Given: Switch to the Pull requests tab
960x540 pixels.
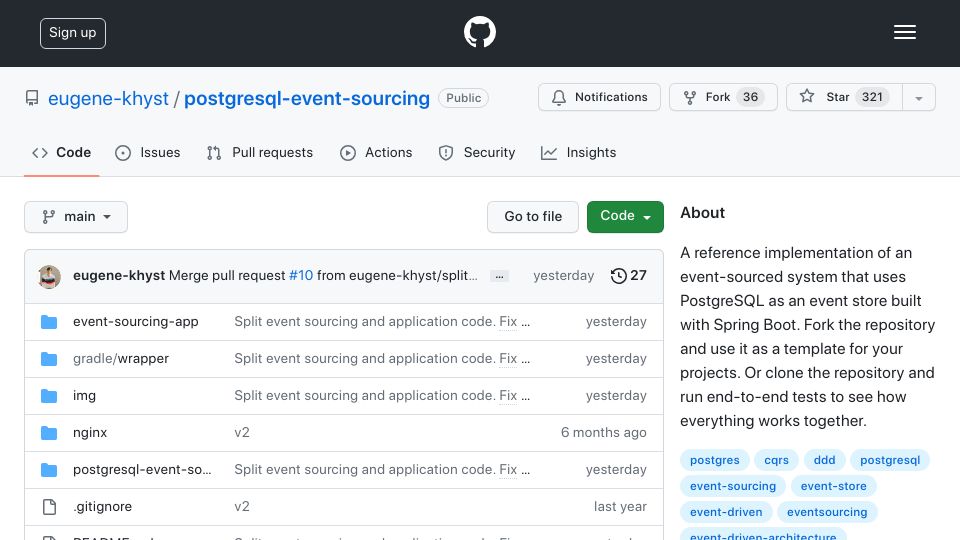Looking at the screenshot, I should click(x=260, y=152).
